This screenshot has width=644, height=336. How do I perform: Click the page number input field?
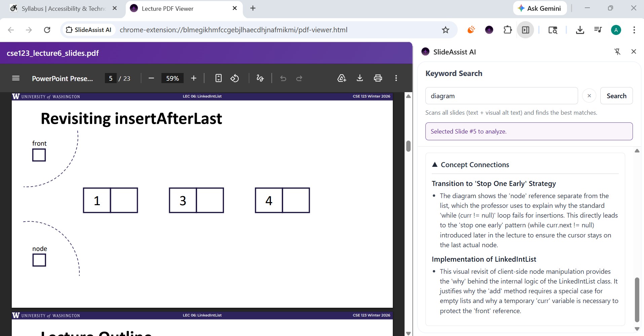click(110, 78)
